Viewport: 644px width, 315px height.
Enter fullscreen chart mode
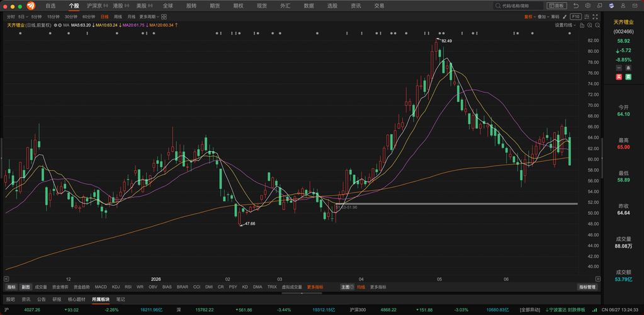(x=596, y=17)
